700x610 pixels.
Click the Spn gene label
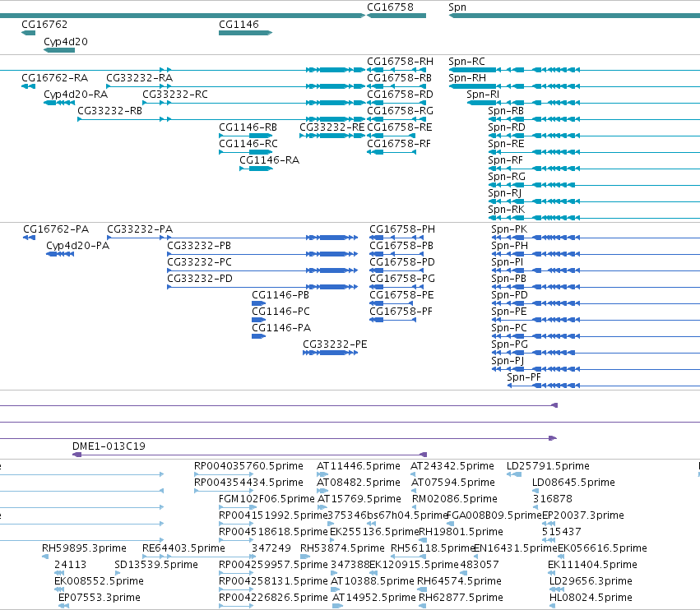(457, 7)
